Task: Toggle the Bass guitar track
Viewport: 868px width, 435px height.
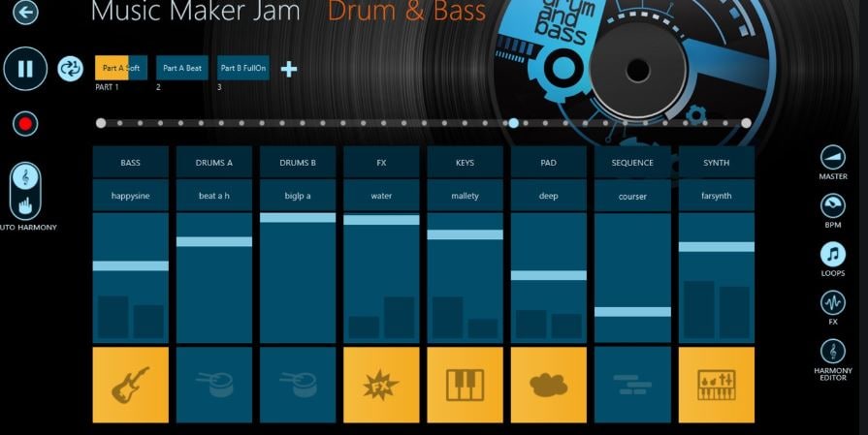Action: (131, 385)
